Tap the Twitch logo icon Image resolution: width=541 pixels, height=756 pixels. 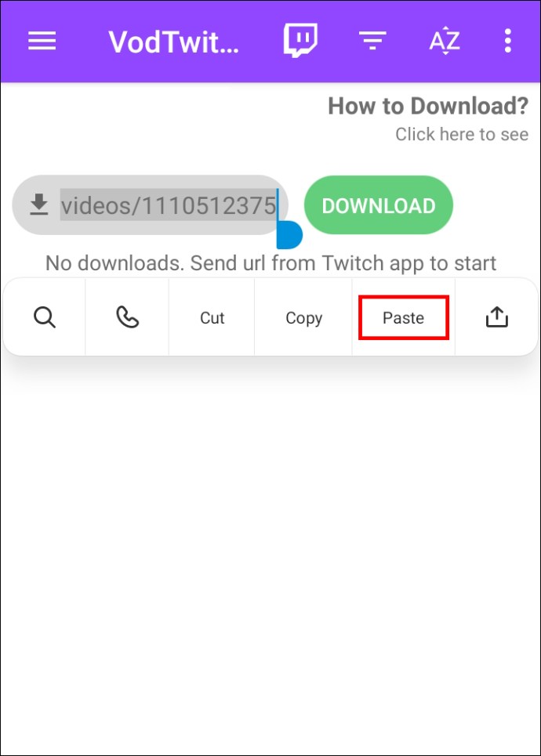click(300, 41)
